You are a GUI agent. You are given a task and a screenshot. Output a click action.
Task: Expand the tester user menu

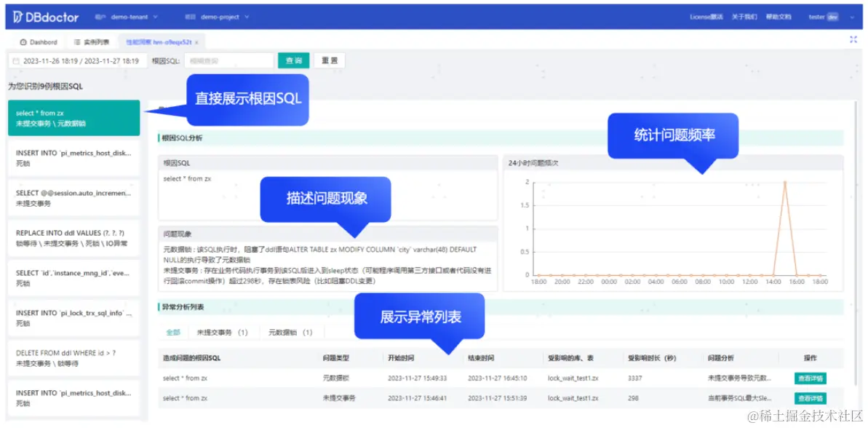coord(832,17)
